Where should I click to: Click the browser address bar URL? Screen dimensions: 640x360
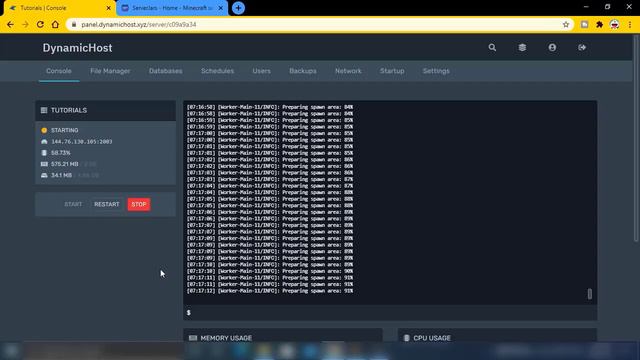coord(139,24)
